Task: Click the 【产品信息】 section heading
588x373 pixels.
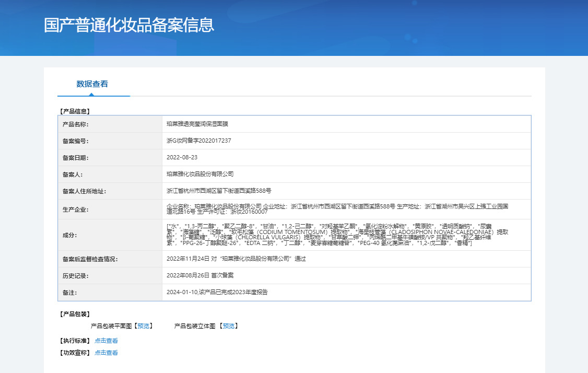Action: pyautogui.click(x=75, y=111)
